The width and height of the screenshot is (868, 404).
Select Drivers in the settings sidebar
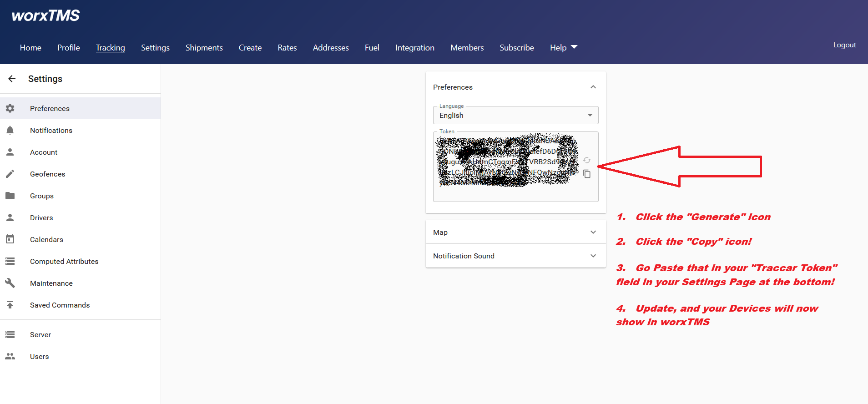pos(80,217)
